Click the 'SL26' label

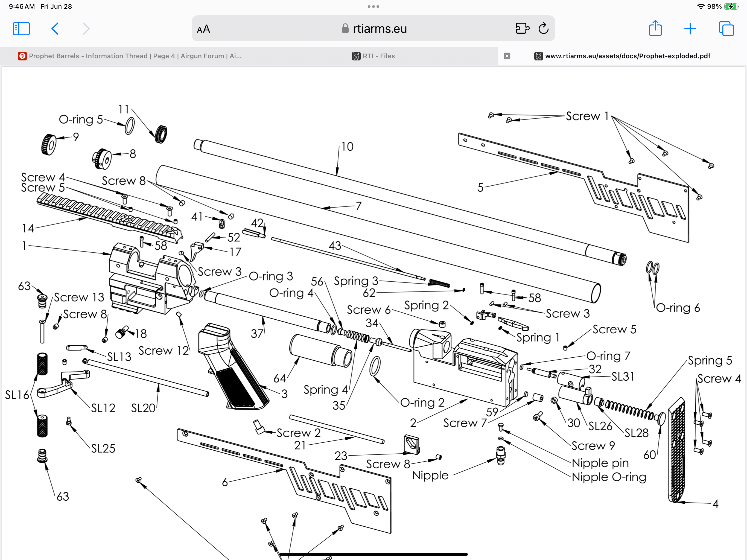coord(600,426)
